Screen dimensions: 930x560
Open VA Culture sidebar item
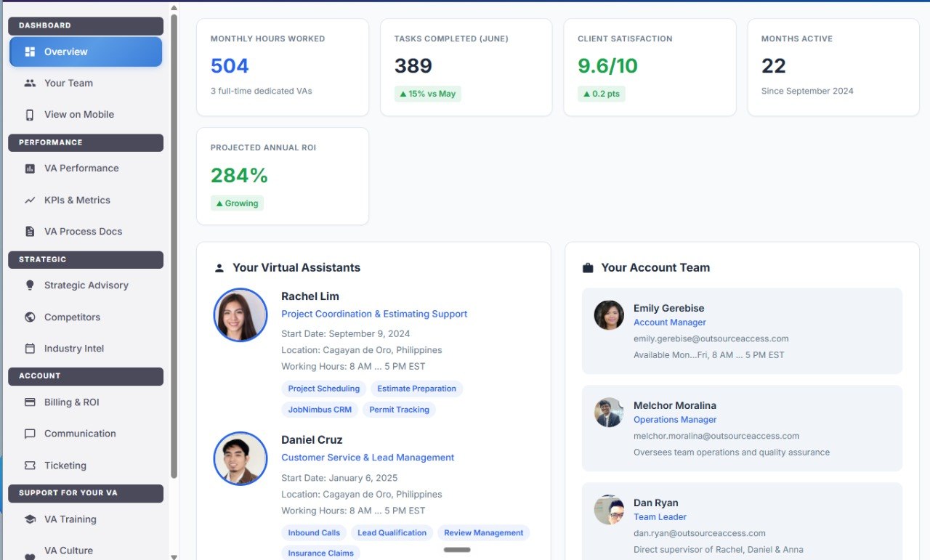click(86, 551)
